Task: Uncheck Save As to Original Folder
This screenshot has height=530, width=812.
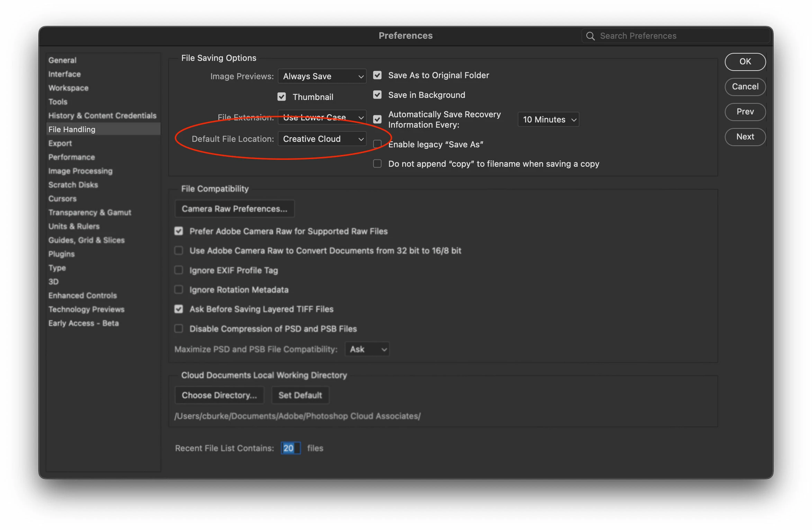Action: click(377, 75)
